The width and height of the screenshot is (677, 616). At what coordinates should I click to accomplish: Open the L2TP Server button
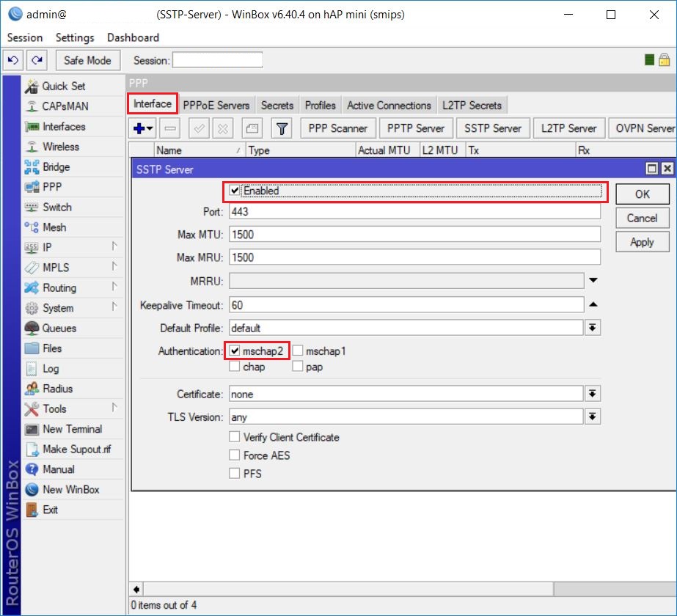click(x=568, y=128)
